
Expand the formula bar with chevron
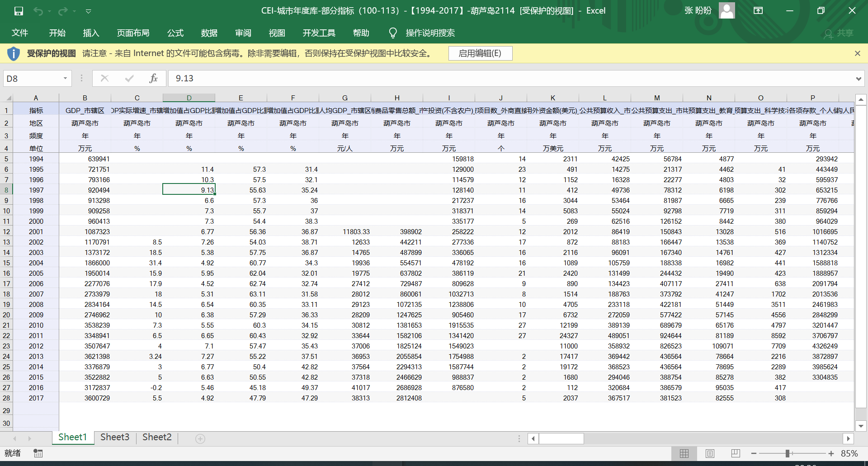858,79
